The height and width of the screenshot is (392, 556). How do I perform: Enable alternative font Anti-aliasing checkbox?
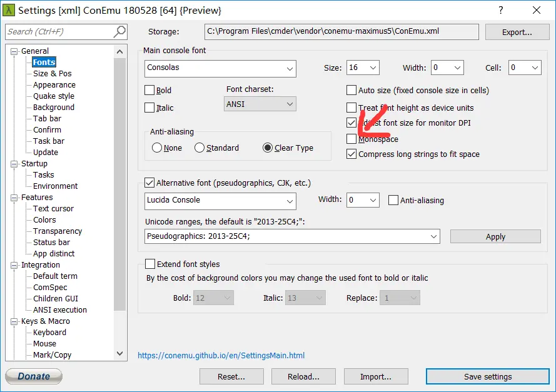393,200
